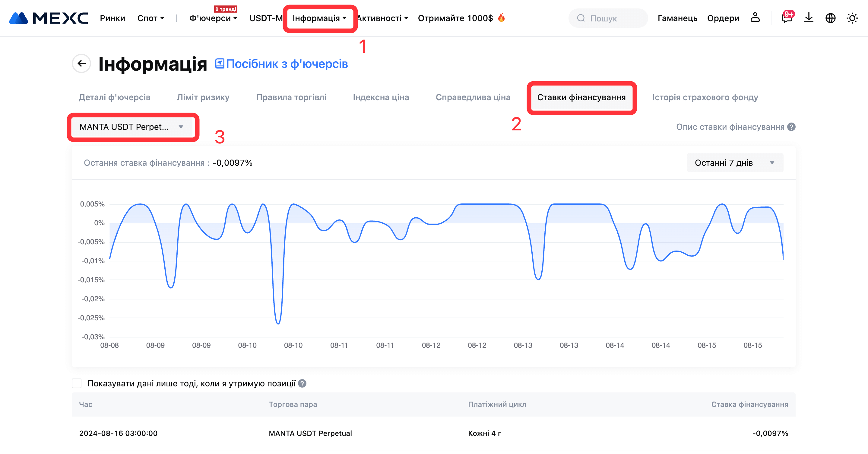The image size is (868, 454).
Task: Open Посібник з ф'ючерсів link
Action: 281,64
